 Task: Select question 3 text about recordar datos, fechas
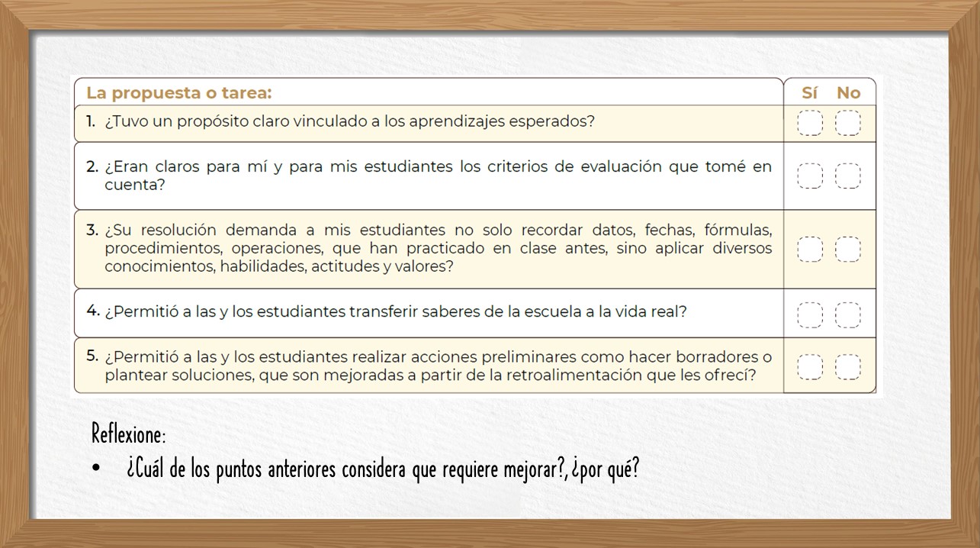pos(439,249)
